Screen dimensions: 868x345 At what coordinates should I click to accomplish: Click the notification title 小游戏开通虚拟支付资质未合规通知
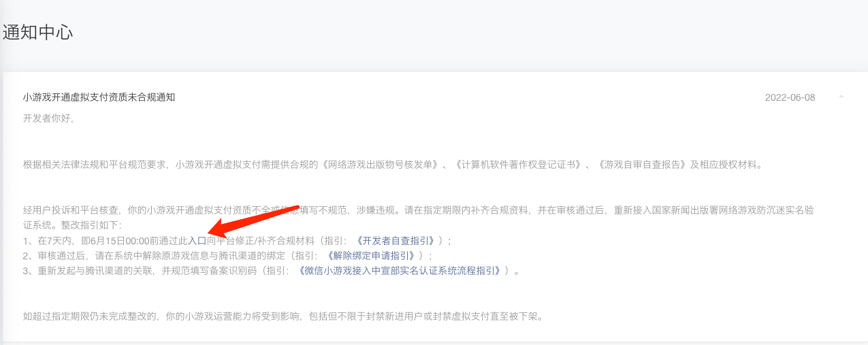99,97
